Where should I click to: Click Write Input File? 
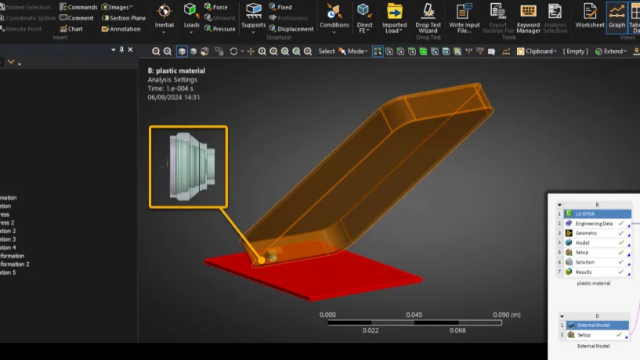click(464, 18)
